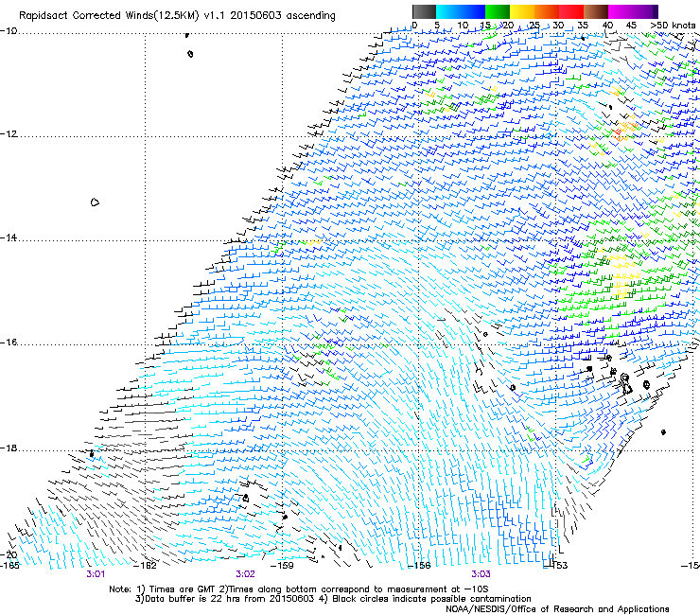
Task: Click the -153 longitude axis label
Action: pos(556,566)
